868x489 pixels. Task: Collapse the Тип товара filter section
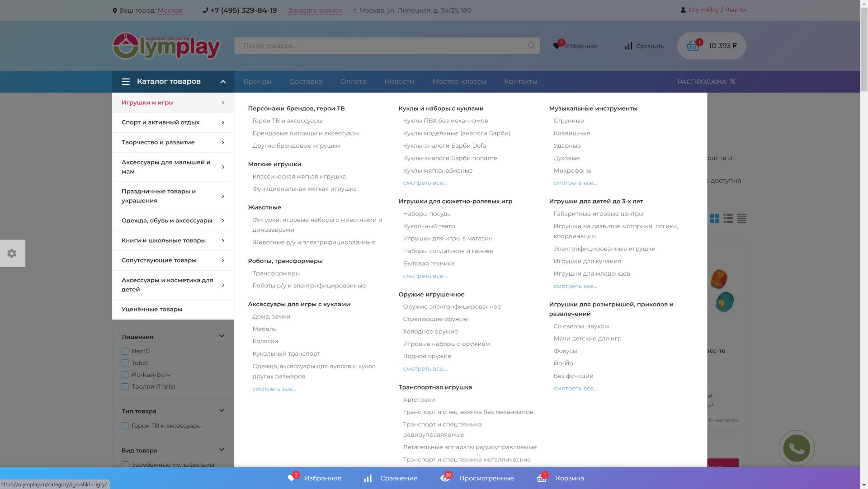(222, 411)
